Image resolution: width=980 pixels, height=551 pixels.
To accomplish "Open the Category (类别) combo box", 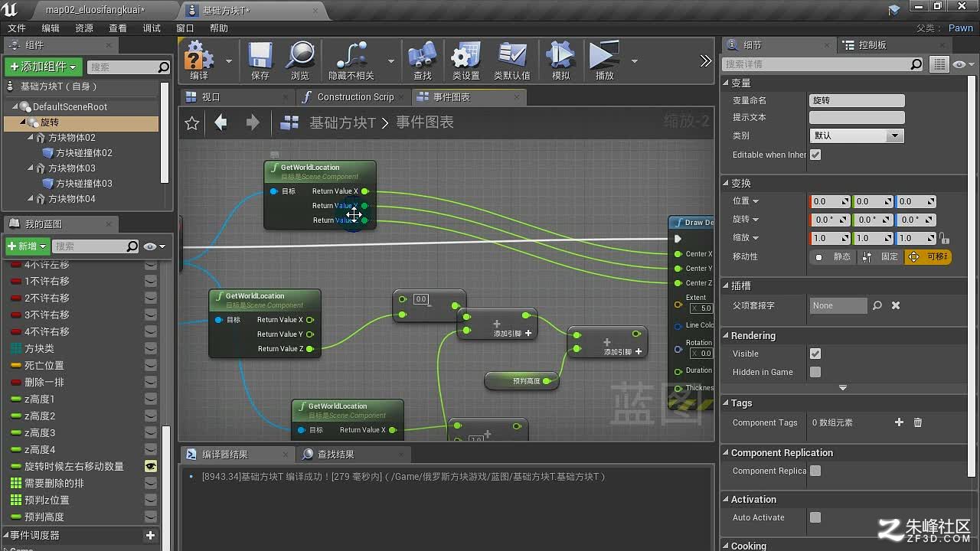I will (x=857, y=135).
